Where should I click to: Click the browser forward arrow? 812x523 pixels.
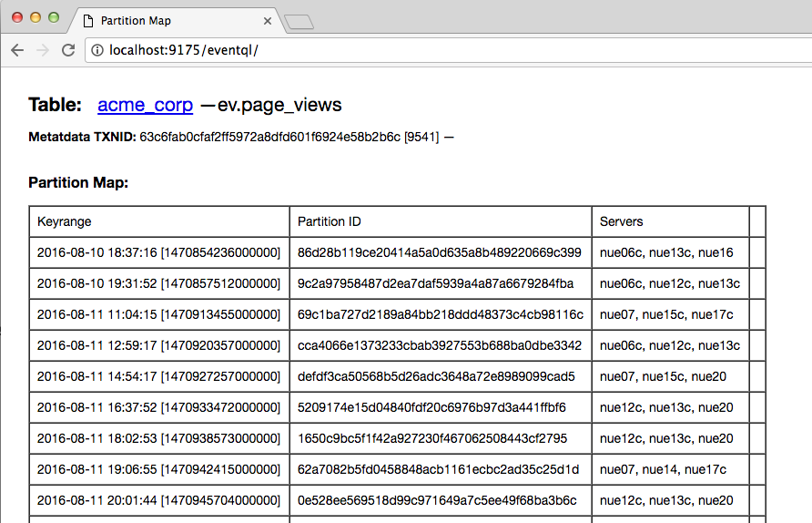tap(43, 50)
